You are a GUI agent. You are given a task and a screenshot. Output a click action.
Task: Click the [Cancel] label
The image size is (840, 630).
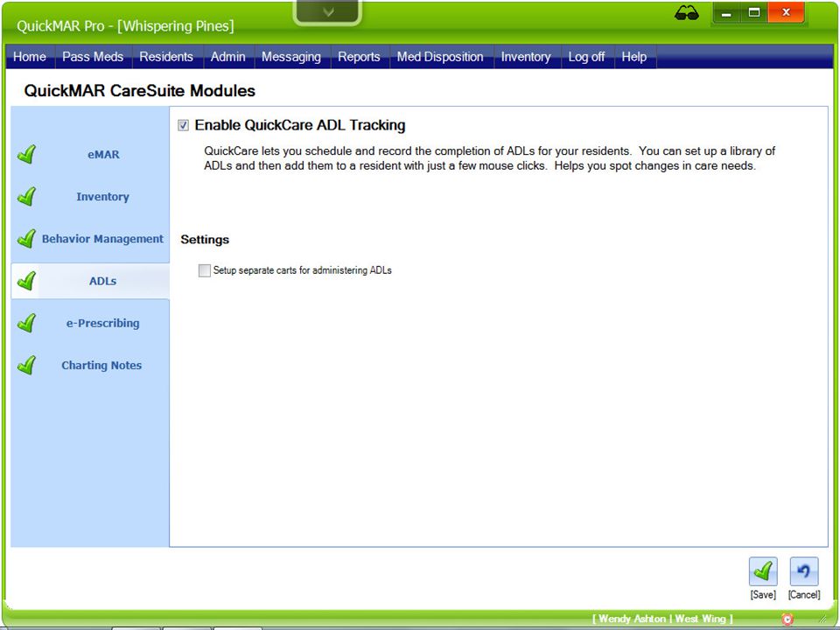803,595
